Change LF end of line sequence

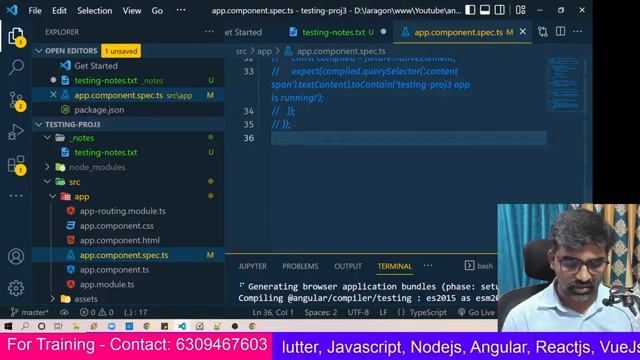coord(383,313)
